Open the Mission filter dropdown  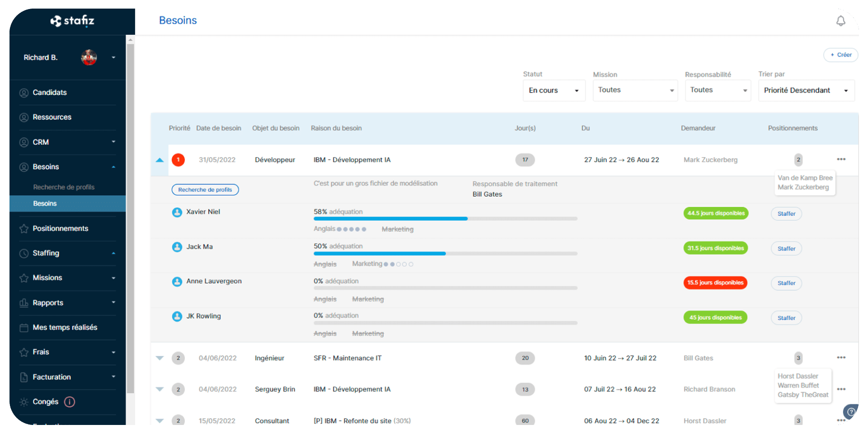click(635, 90)
